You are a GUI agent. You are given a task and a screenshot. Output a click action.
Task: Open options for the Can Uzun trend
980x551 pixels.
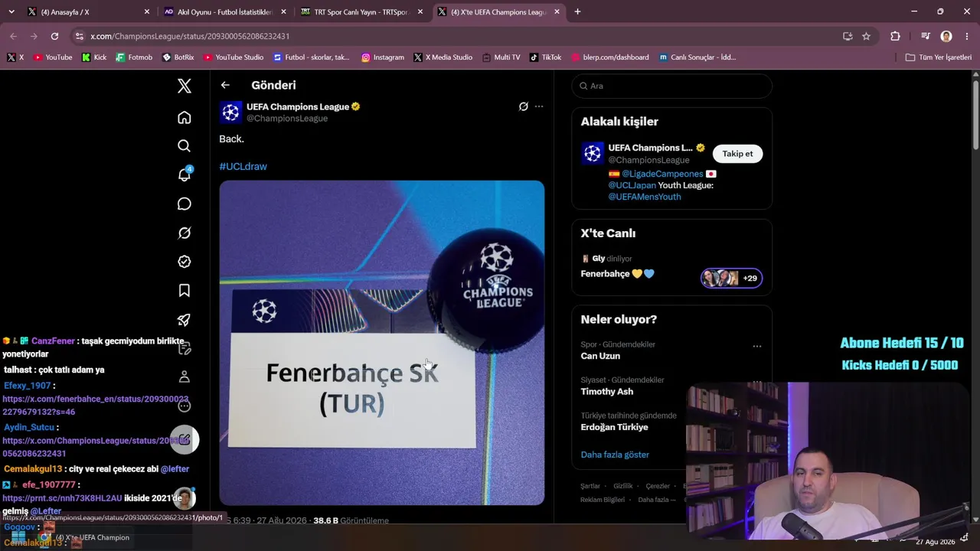coord(757,346)
